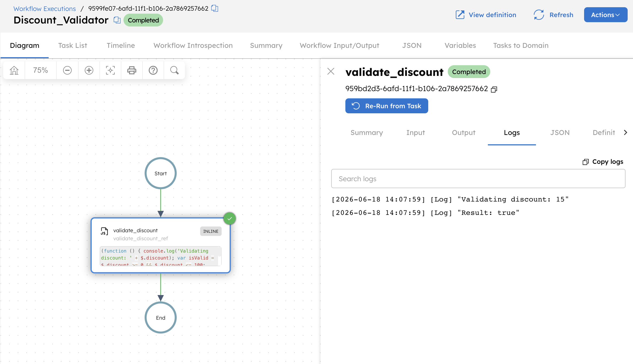Screen dimensions: 633x364
Task: Click the Completed badge in the task panel
Action: pyautogui.click(x=469, y=72)
